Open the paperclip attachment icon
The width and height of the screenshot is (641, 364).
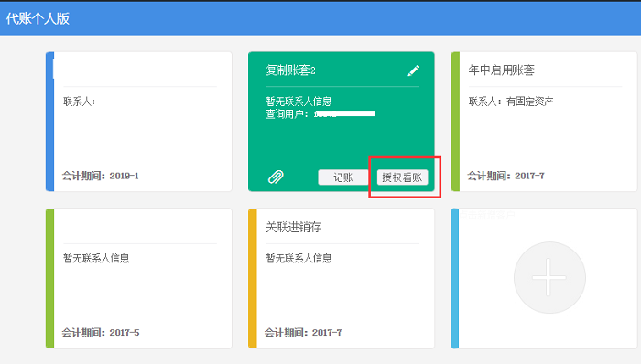tap(276, 177)
